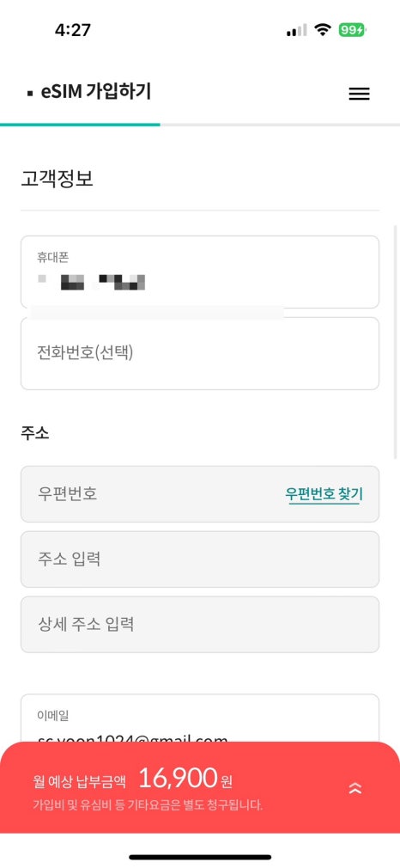
Task: Open the hamburger menu icon
Action: (x=359, y=94)
